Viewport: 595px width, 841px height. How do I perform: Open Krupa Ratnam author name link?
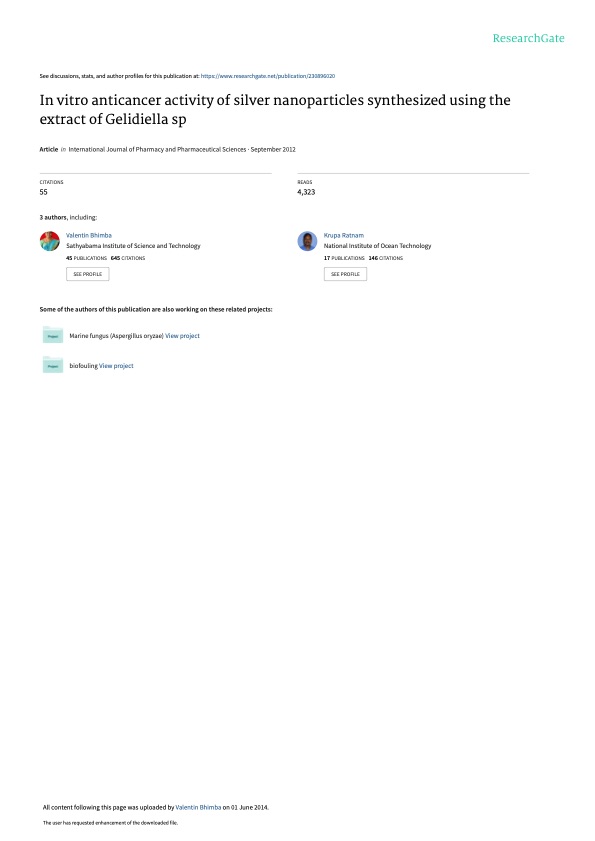(x=344, y=235)
